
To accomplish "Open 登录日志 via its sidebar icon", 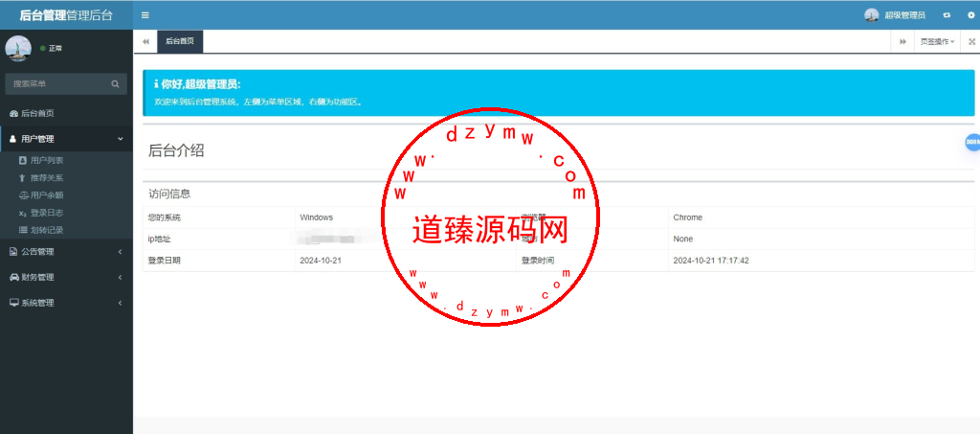I will tap(23, 213).
